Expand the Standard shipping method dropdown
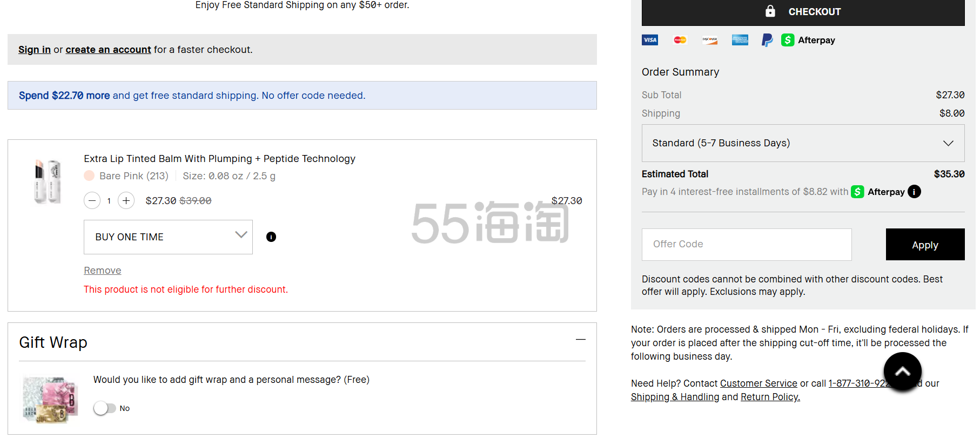Viewport: 980px width, 445px height. (x=803, y=143)
